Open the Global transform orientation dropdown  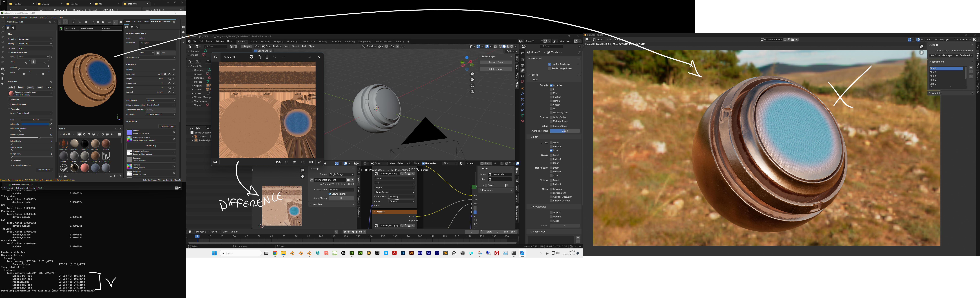coord(369,46)
